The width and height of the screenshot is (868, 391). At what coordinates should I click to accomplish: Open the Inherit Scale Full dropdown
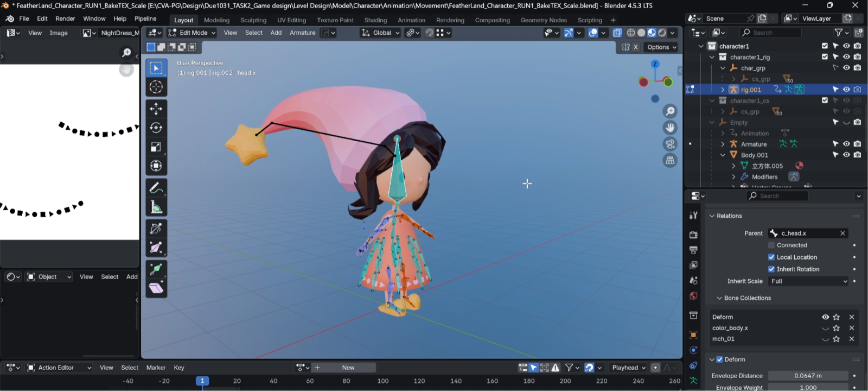pyautogui.click(x=808, y=281)
